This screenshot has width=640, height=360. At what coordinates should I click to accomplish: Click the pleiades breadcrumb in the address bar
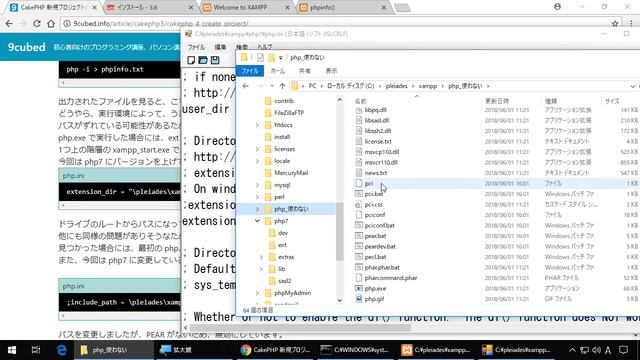tap(396, 86)
